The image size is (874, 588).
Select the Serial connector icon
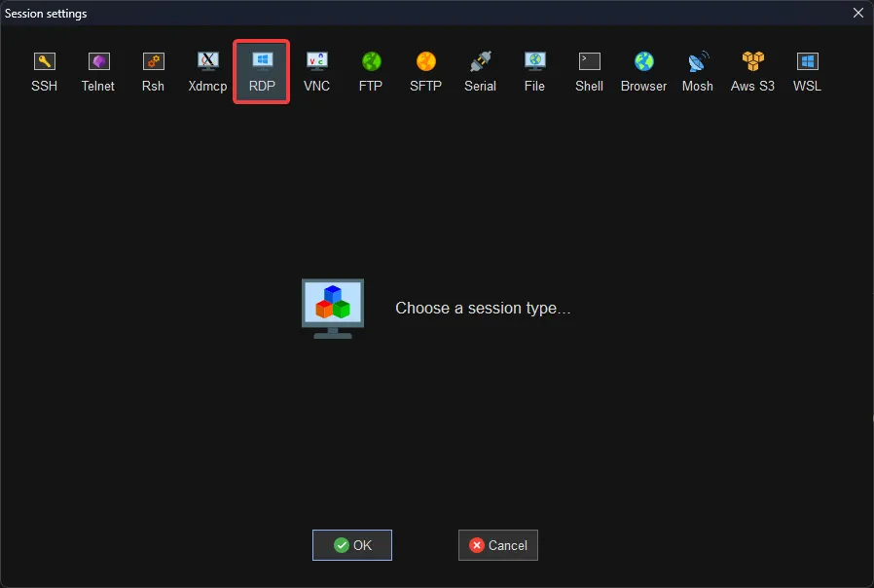(x=480, y=72)
